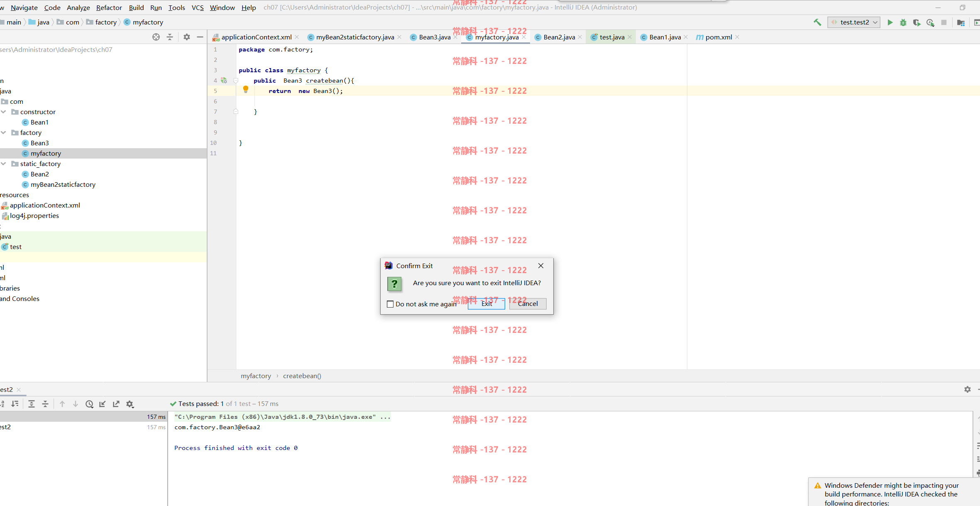Switch to Bean1.java tab
The height and width of the screenshot is (506, 980).
click(665, 37)
